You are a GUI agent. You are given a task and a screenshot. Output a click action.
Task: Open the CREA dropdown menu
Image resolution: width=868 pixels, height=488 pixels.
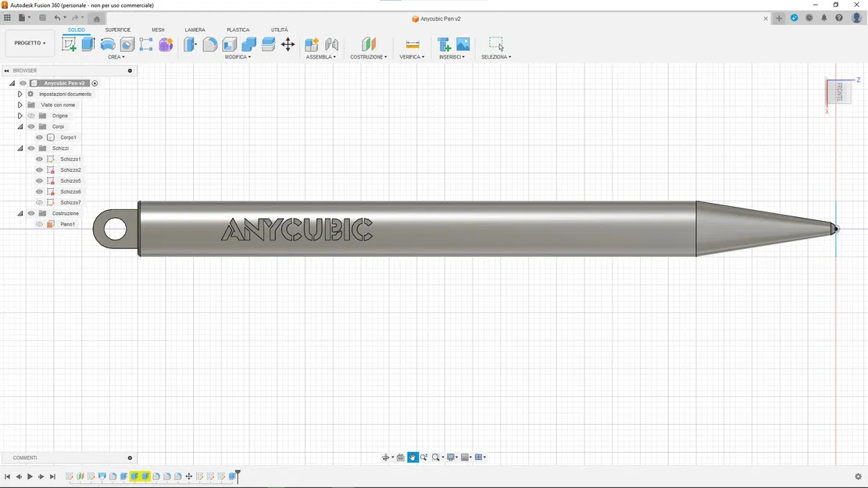coord(115,56)
